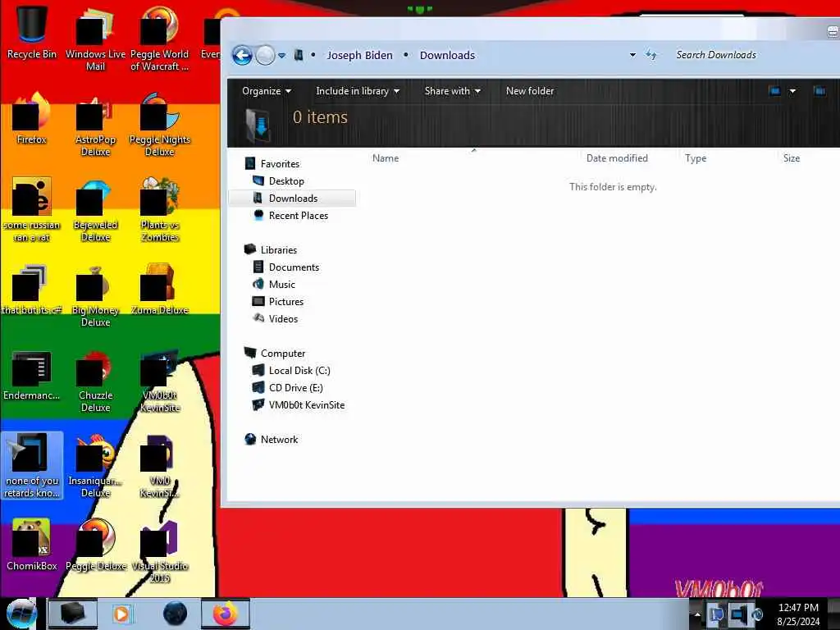Open Recent Places in navigation pane
Image resolution: width=840 pixels, height=630 pixels.
pos(290,216)
